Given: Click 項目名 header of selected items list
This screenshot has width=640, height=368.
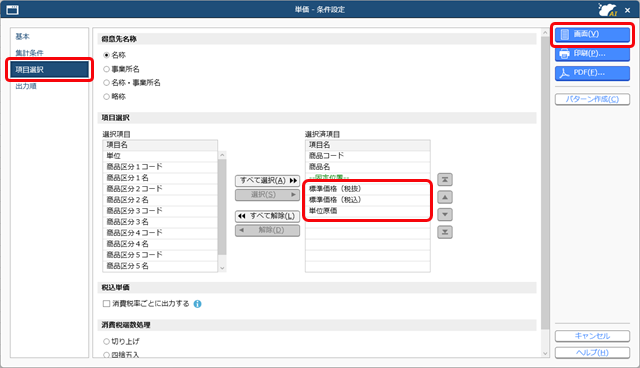Looking at the screenshot, I should 368,145.
